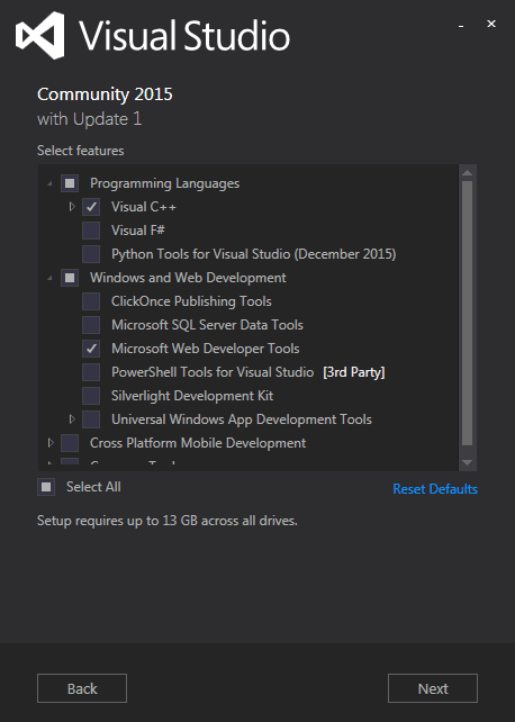Viewport: 515px width, 722px height.
Task: Click the feature list scroll down arrow
Action: [467, 463]
